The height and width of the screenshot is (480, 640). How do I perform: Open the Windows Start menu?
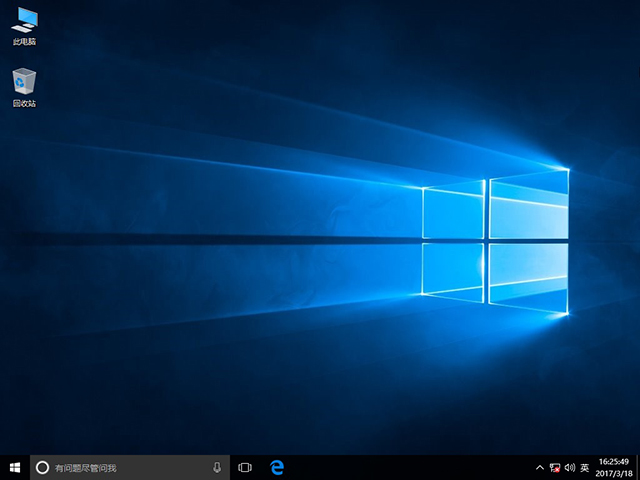point(15,467)
